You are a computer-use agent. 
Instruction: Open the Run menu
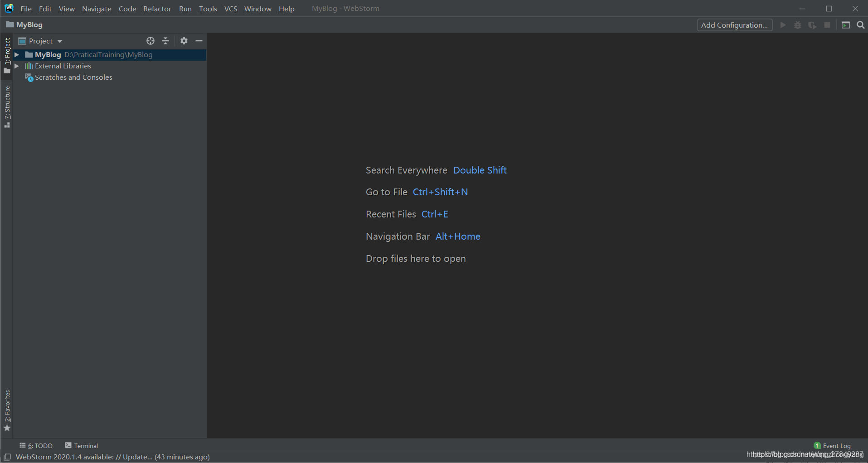tap(185, 9)
